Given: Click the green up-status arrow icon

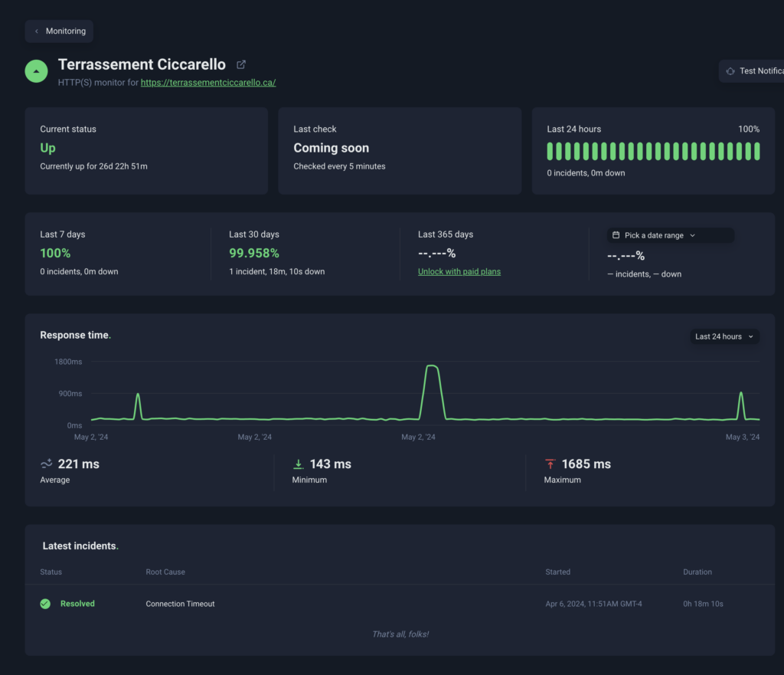Looking at the screenshot, I should tap(36, 71).
